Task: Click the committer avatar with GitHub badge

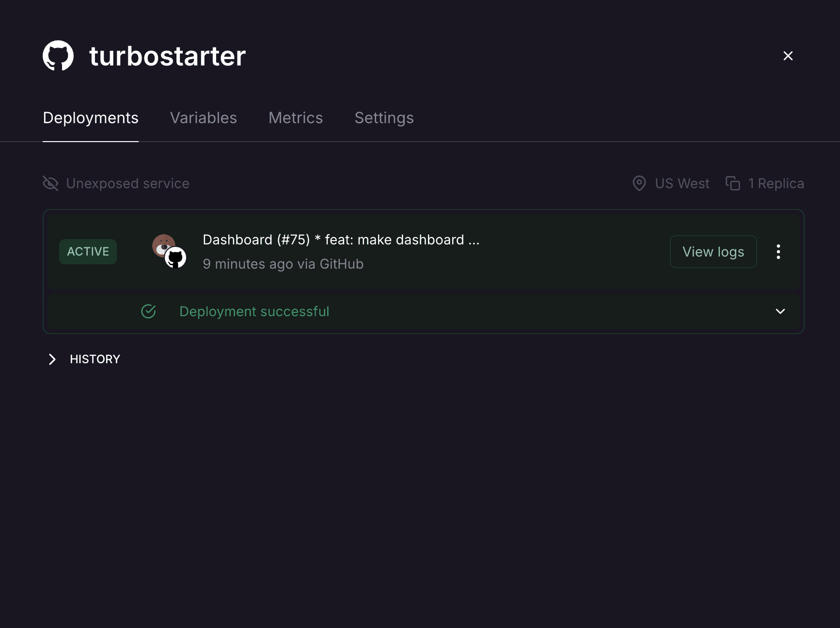Action: click(169, 251)
